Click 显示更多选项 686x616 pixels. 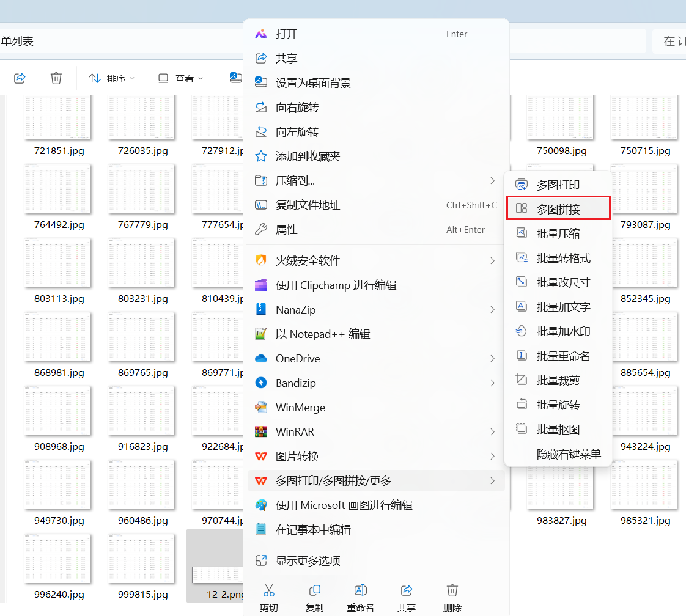[308, 561]
